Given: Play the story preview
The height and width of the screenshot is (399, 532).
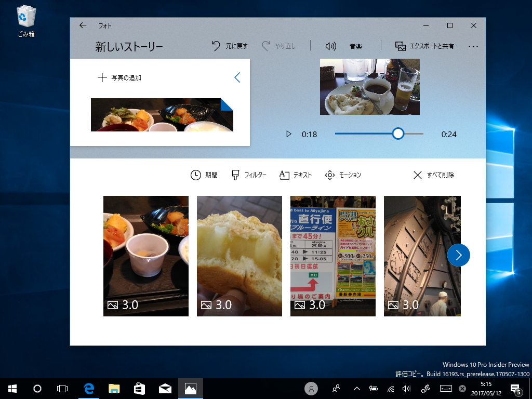Looking at the screenshot, I should (289, 134).
